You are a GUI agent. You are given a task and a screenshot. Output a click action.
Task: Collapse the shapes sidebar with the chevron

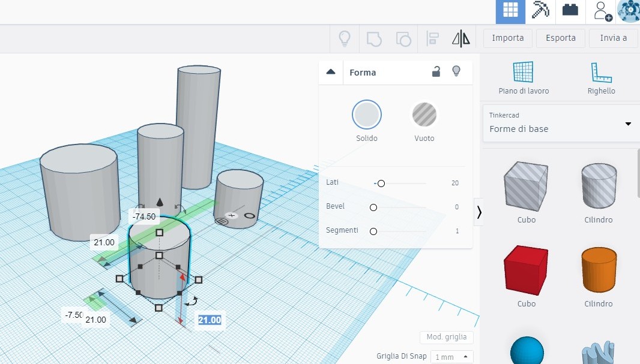[x=479, y=212]
